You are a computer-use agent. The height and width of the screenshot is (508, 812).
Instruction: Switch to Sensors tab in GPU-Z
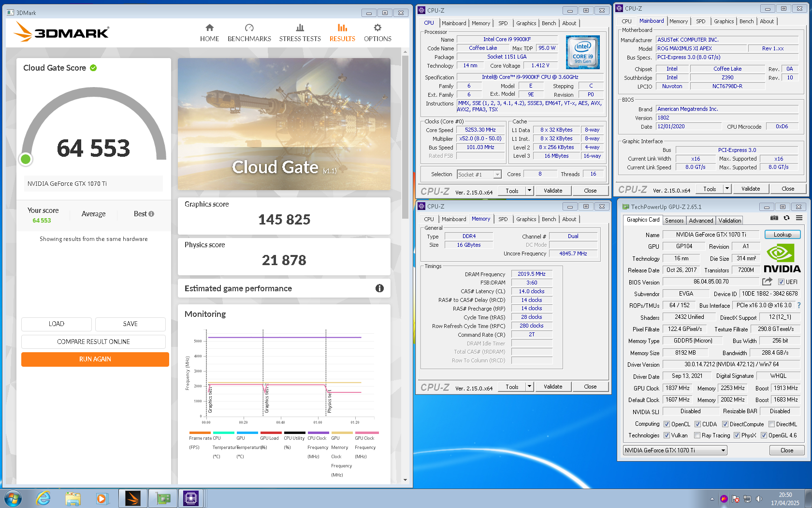point(674,221)
